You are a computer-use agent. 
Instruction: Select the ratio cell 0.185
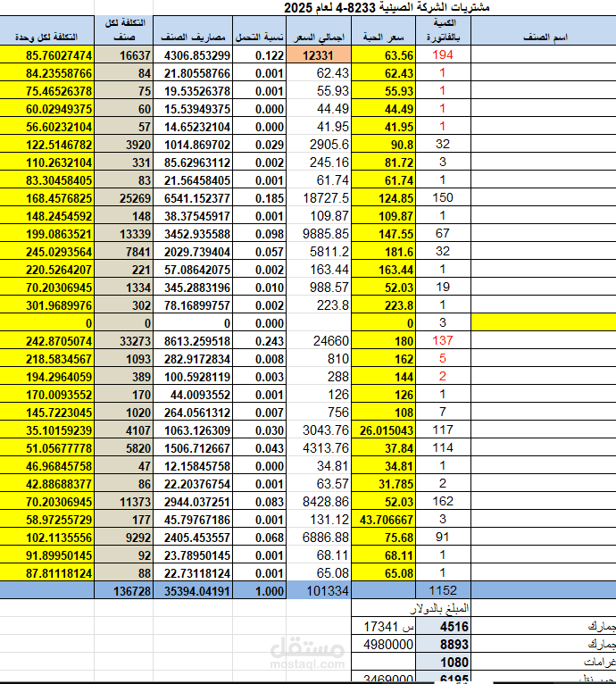point(260,198)
